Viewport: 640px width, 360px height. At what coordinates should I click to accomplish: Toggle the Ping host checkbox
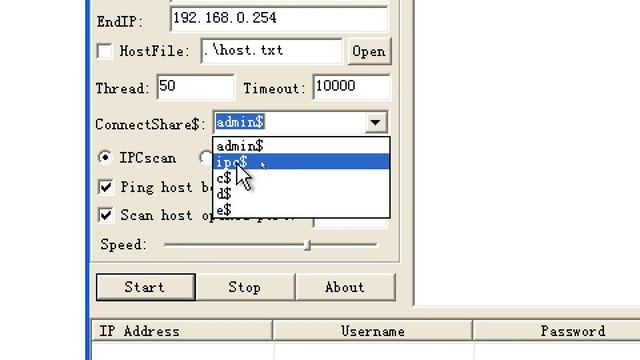[106, 187]
